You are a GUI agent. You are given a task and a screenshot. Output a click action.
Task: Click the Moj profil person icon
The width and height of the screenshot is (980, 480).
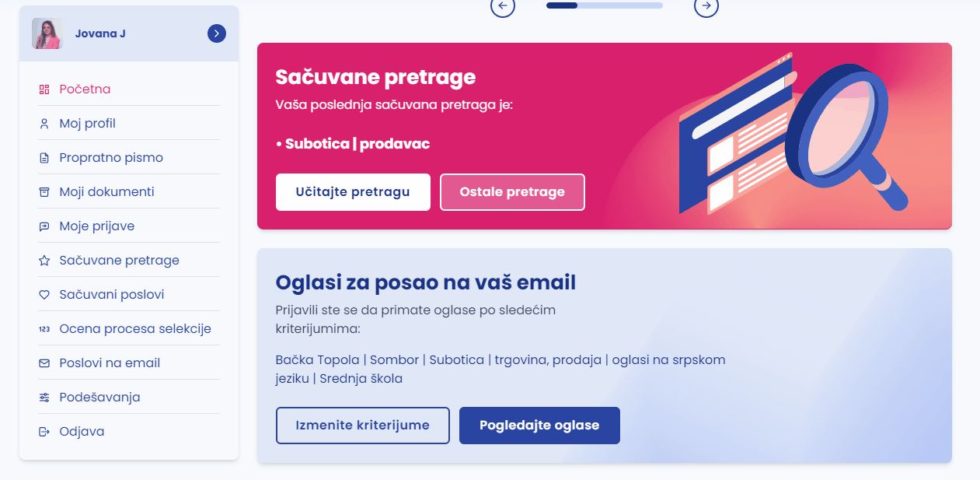pos(44,124)
